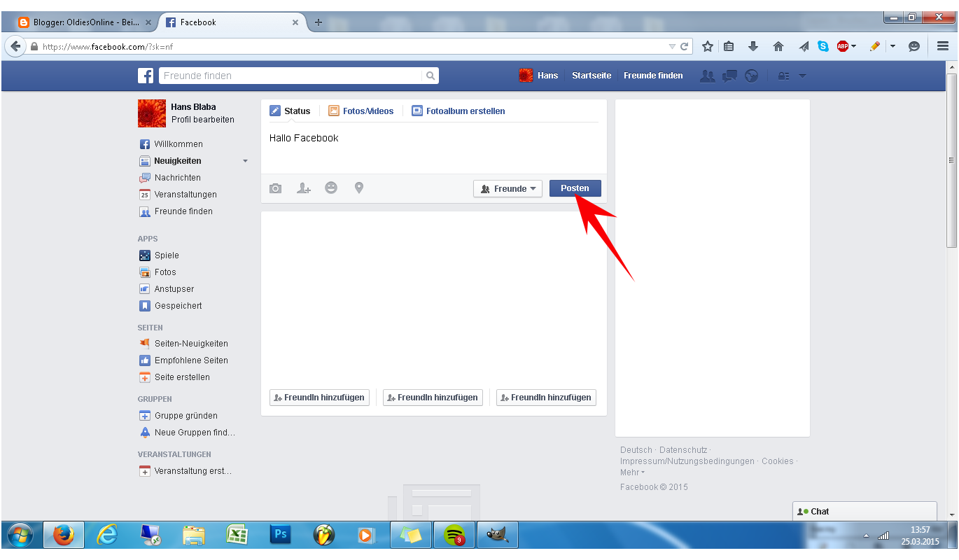This screenshot has height=560, width=959.
Task: Select the Status composer tab
Action: pyautogui.click(x=290, y=111)
